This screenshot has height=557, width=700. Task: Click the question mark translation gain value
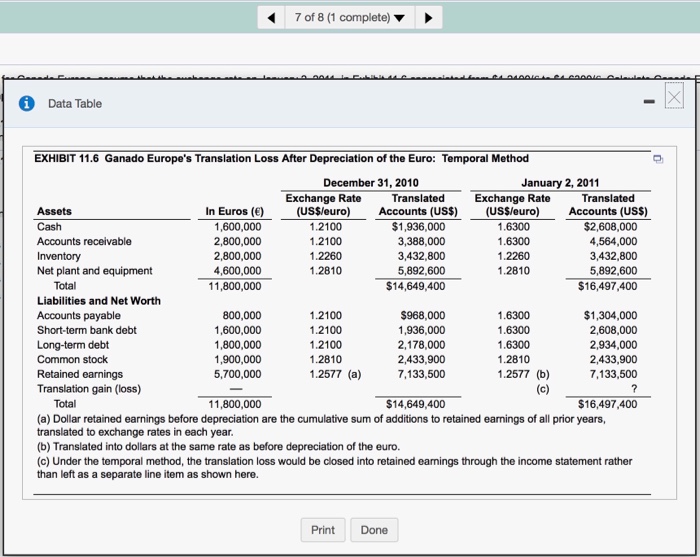[x=634, y=389]
